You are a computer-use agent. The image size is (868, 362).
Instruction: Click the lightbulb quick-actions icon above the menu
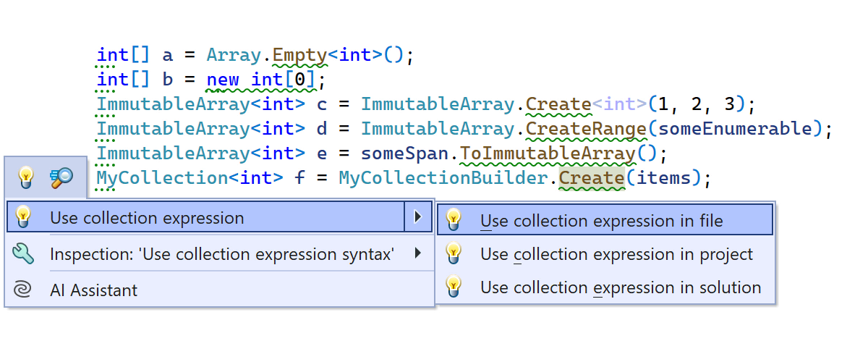(x=26, y=177)
